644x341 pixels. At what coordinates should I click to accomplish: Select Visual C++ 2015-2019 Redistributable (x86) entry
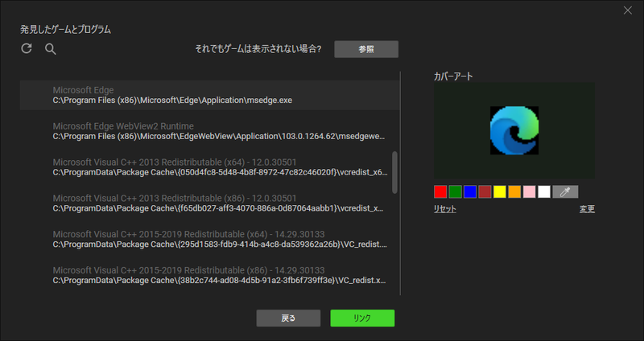coord(209,276)
